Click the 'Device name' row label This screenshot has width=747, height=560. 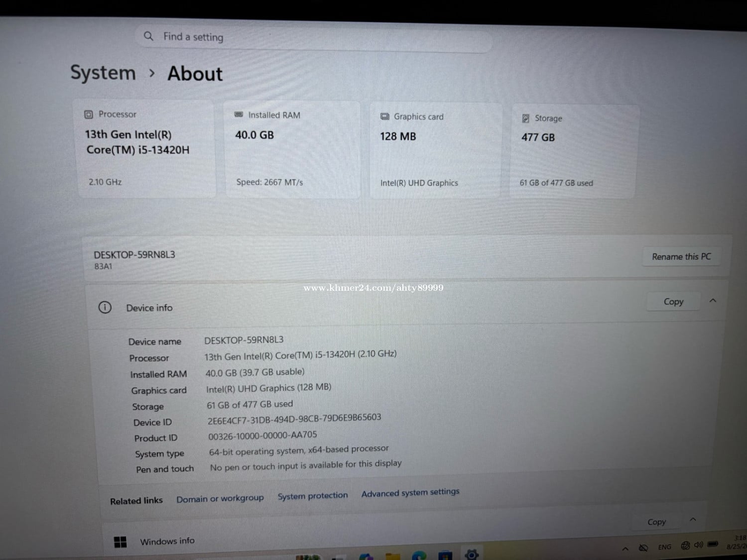pyautogui.click(x=155, y=342)
